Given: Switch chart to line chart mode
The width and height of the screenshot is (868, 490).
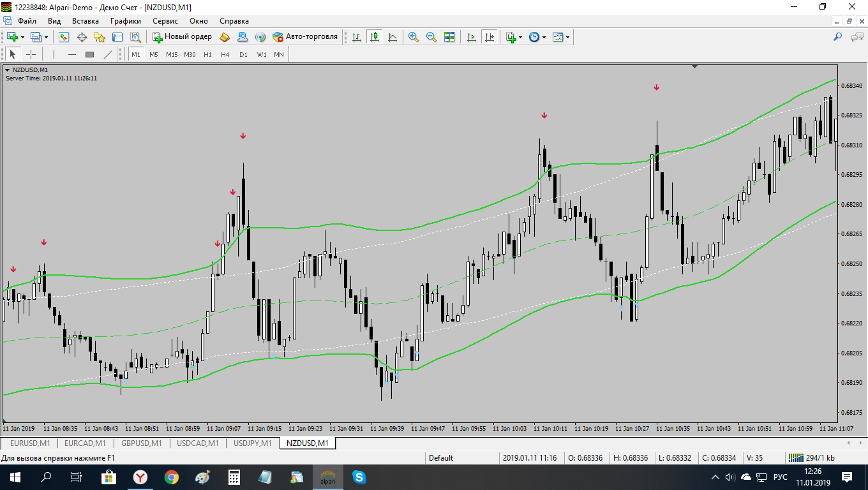Looking at the screenshot, I should click(393, 37).
